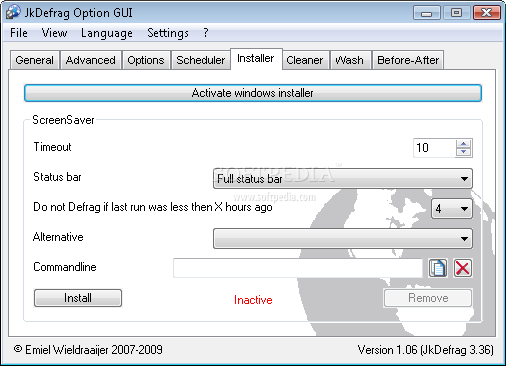The width and height of the screenshot is (506, 366).
Task: Click the Timeout label
Action: point(52,147)
